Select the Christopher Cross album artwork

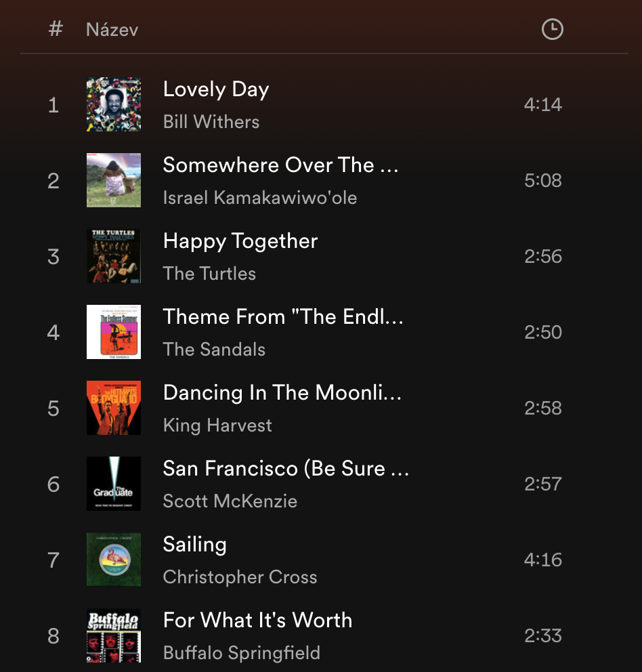[114, 560]
